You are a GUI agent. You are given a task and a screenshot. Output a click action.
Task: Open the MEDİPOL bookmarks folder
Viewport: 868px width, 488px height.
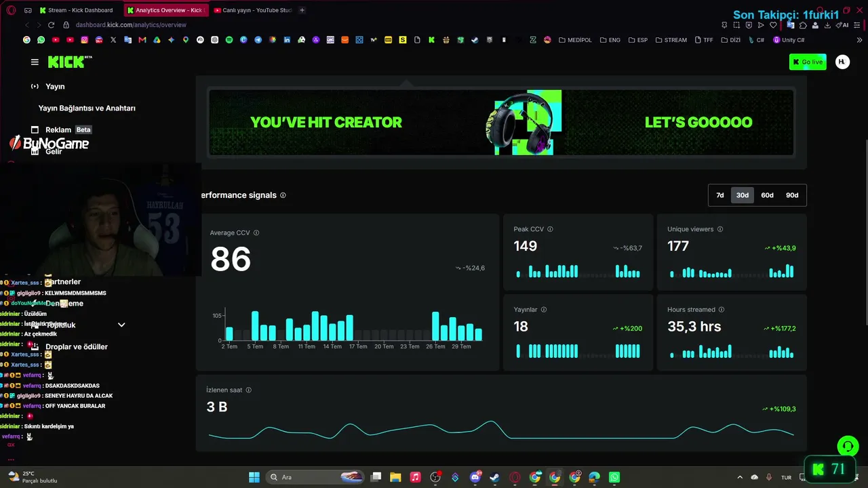click(575, 40)
